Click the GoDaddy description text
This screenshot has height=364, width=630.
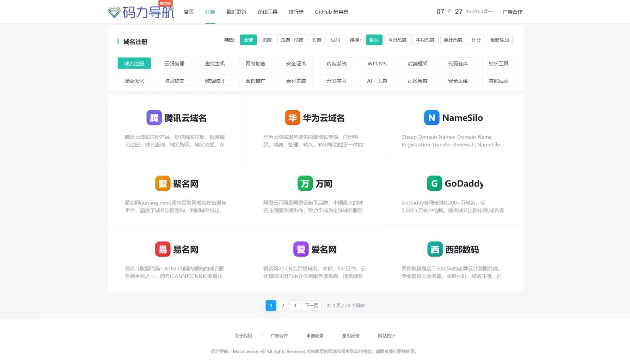click(x=453, y=206)
